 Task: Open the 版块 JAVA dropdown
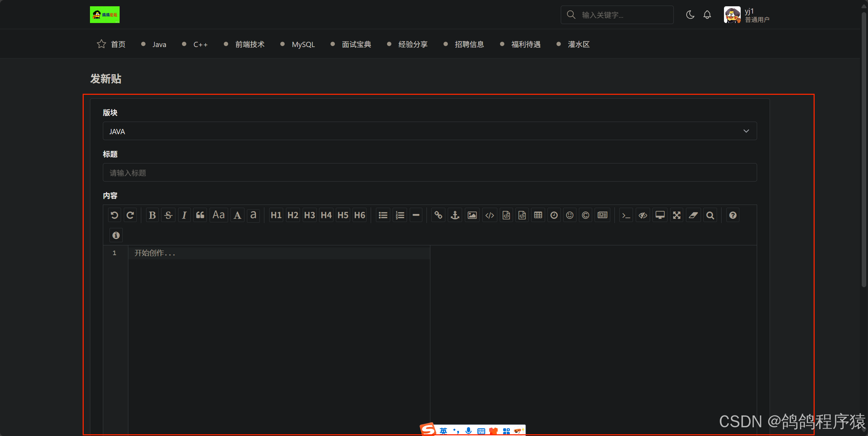430,131
